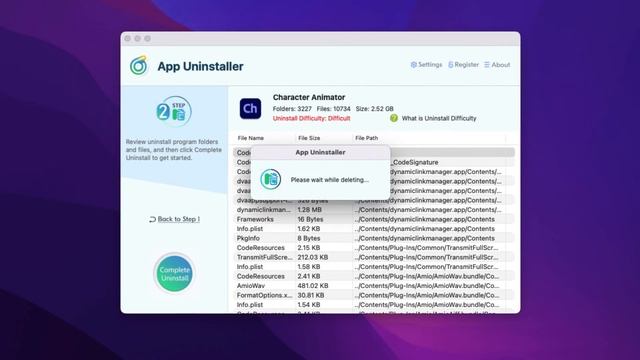Viewport: 640px width, 360px height.
Task: Sort by File Path column header
Action: (367, 138)
